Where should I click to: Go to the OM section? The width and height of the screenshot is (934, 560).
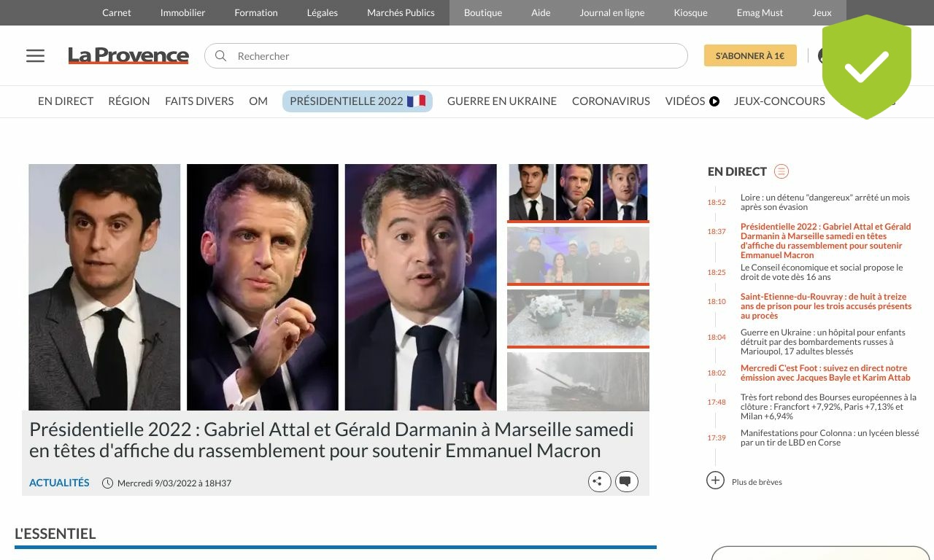click(258, 101)
